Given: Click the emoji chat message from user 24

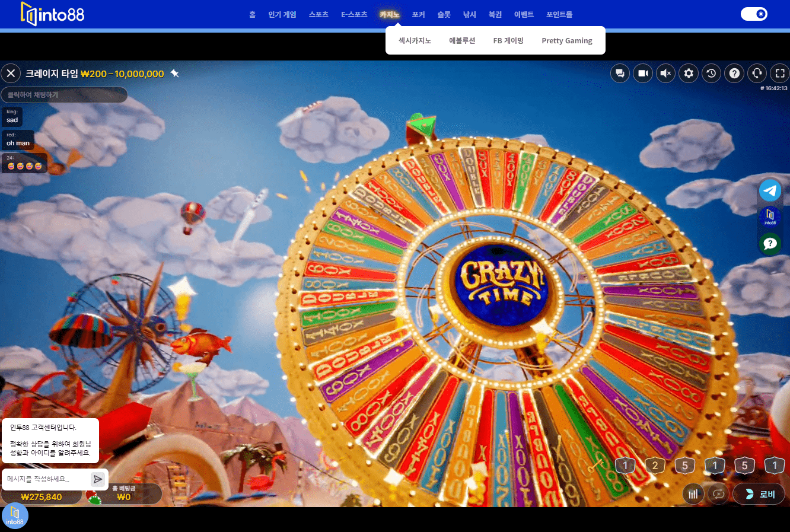Looking at the screenshot, I should point(24,163).
